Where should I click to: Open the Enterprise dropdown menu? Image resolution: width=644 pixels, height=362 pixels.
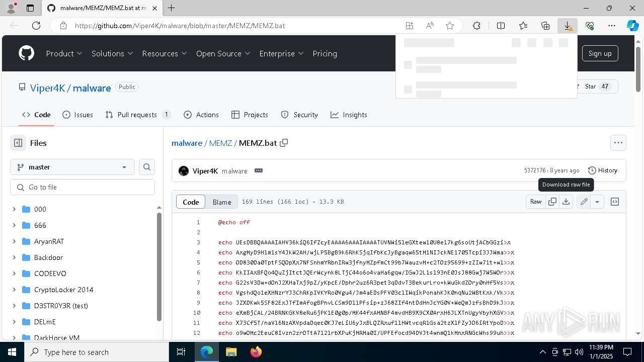click(281, 53)
